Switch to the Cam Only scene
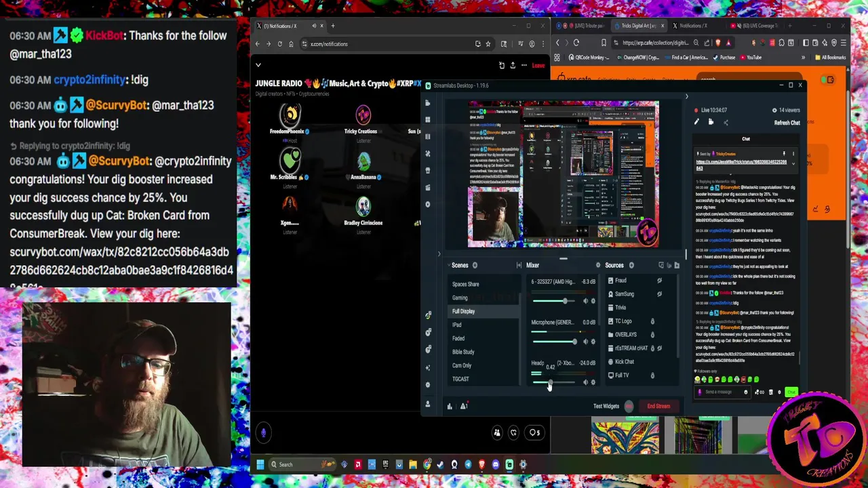The width and height of the screenshot is (868, 488). pyautogui.click(x=462, y=365)
